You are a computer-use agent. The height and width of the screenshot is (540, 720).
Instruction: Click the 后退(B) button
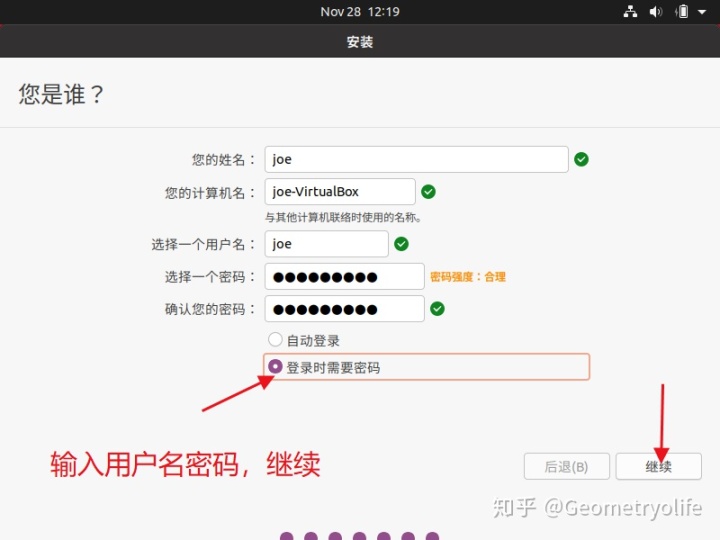click(x=567, y=467)
